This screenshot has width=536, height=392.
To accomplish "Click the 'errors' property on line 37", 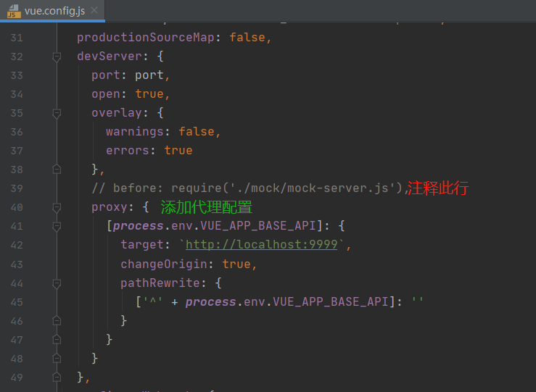I will [128, 150].
